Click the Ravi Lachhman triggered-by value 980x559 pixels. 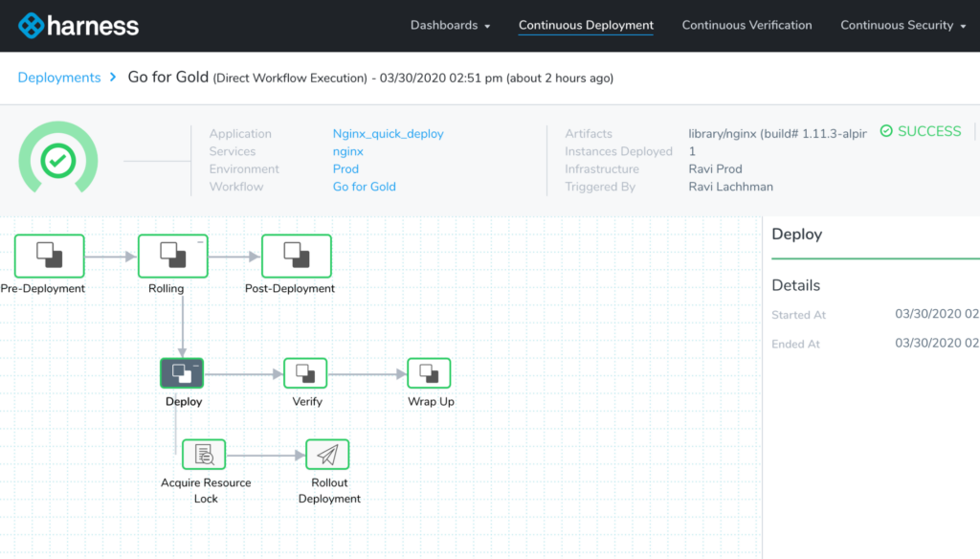730,187
